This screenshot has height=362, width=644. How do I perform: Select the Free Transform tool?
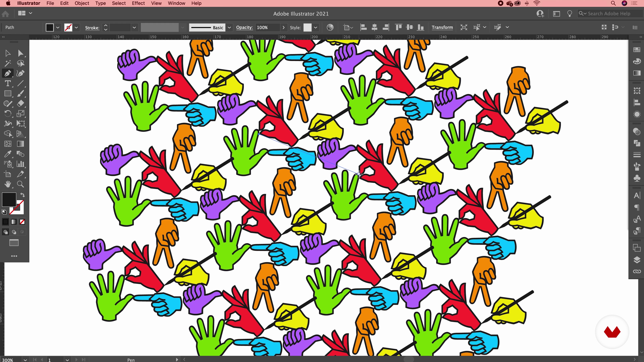click(x=20, y=124)
